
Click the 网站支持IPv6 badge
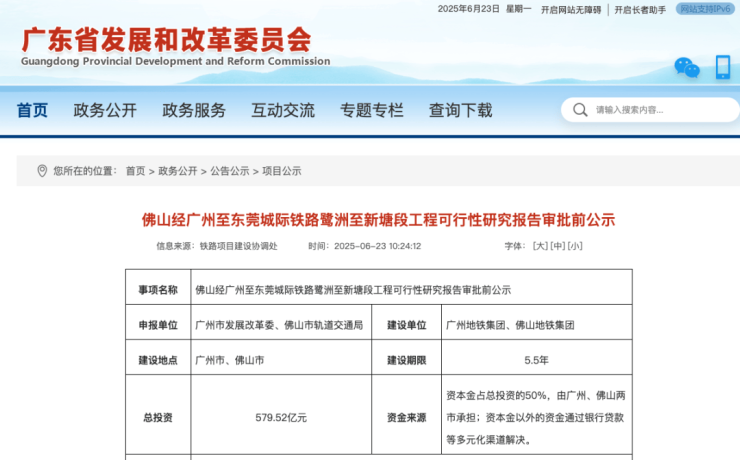[x=705, y=9]
